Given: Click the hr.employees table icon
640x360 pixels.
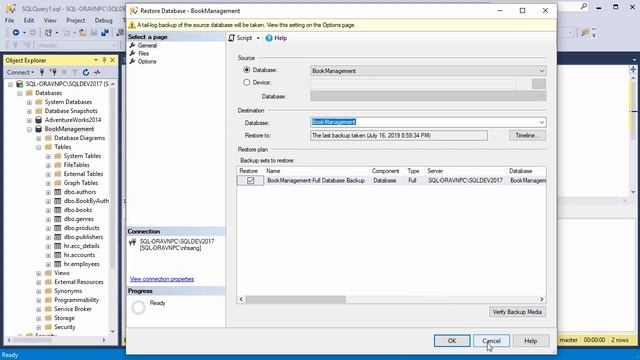Looking at the screenshot, I should 58,264.
